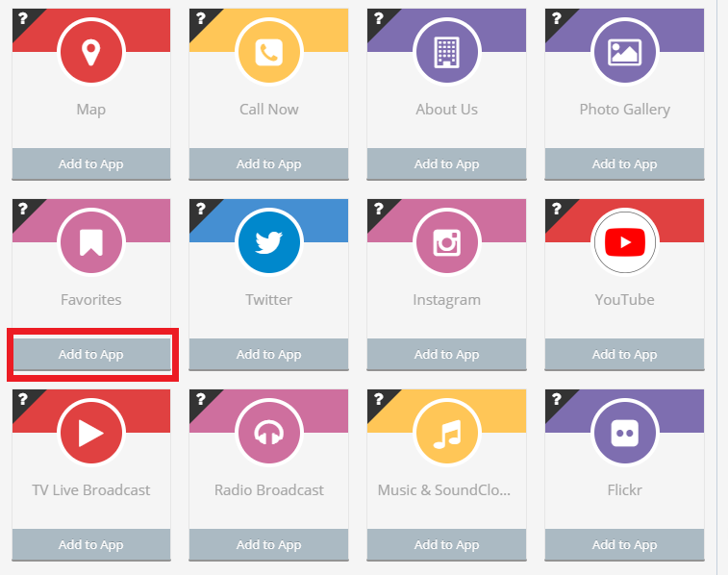The height and width of the screenshot is (575, 728).
Task: Open help for the Call Now card
Action: [201, 18]
